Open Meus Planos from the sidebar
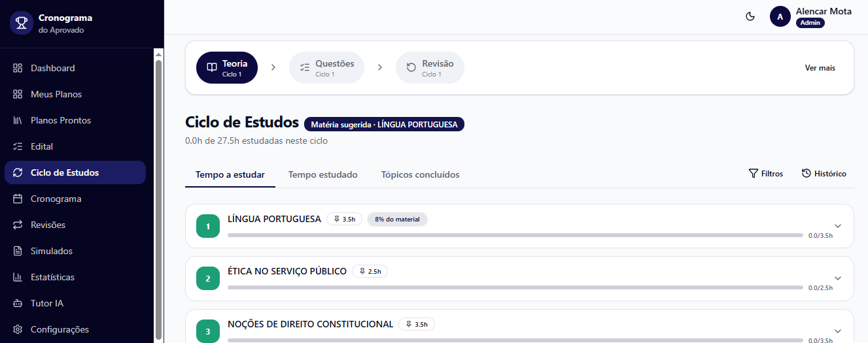This screenshot has width=868, height=343. pos(75,94)
